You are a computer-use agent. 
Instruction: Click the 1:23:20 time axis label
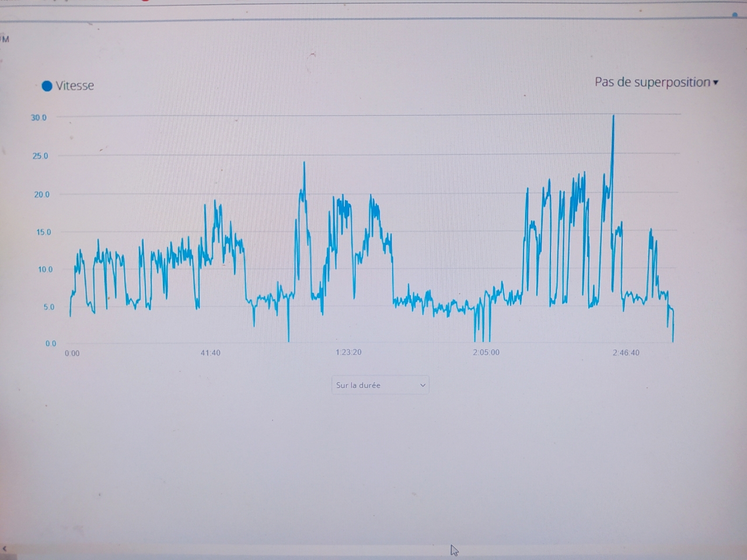pyautogui.click(x=348, y=352)
